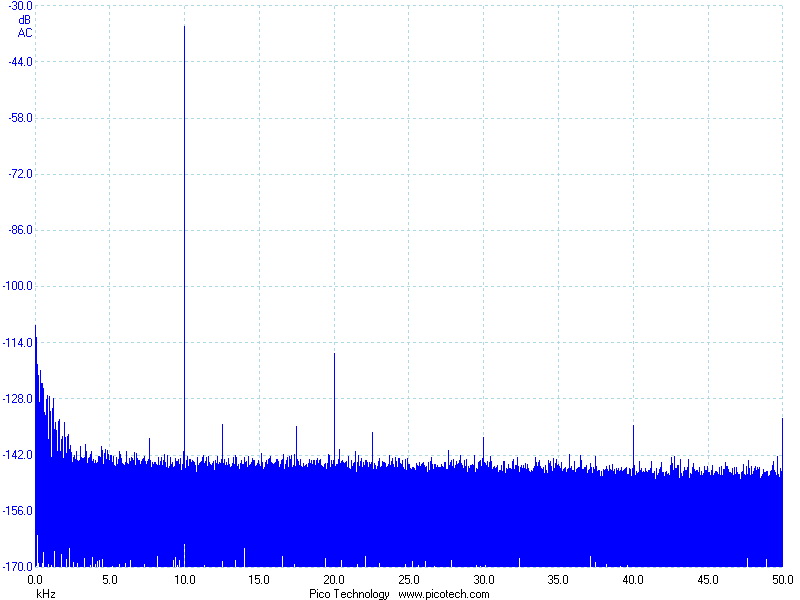This screenshot has height=600, width=800.
Task: Click the -44.0 axis label
Action: (20, 62)
